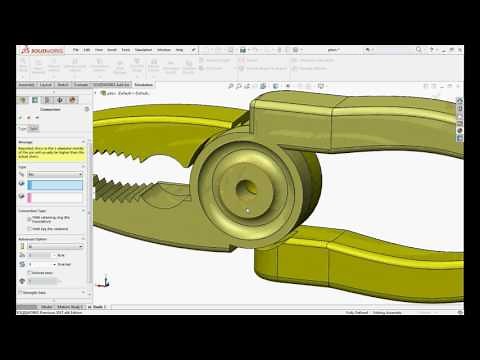Click Zoom to Area in view toolbar
480x360 pixels.
pyautogui.click(x=239, y=86)
